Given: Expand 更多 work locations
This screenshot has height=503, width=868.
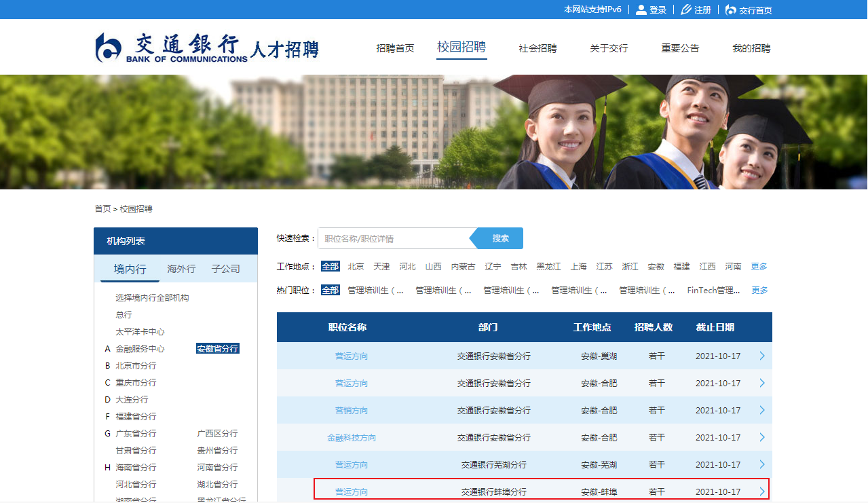Looking at the screenshot, I should [759, 267].
